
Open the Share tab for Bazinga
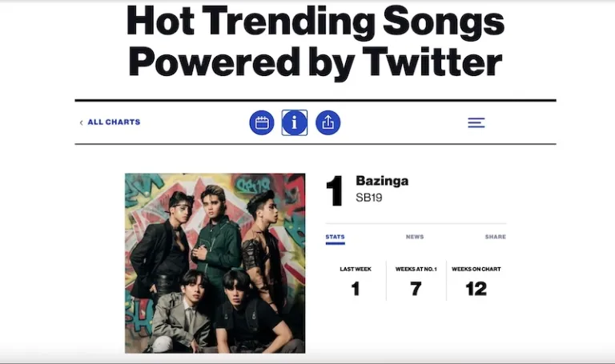pyautogui.click(x=495, y=237)
